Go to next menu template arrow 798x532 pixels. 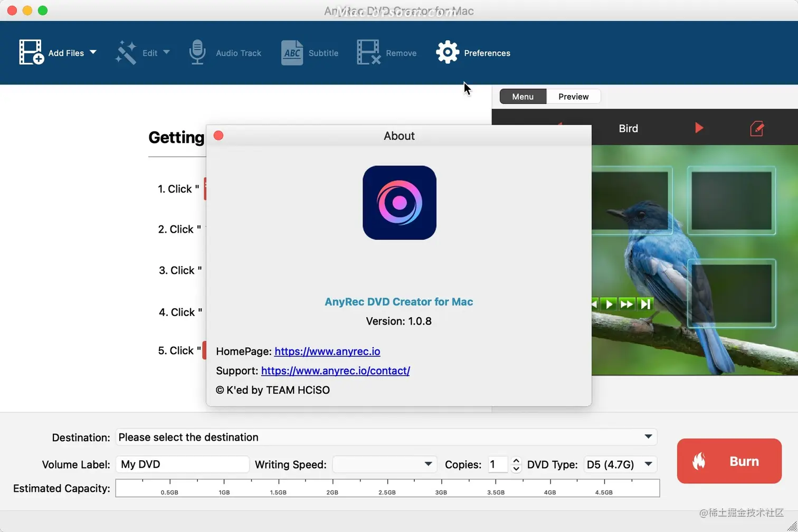tap(699, 128)
